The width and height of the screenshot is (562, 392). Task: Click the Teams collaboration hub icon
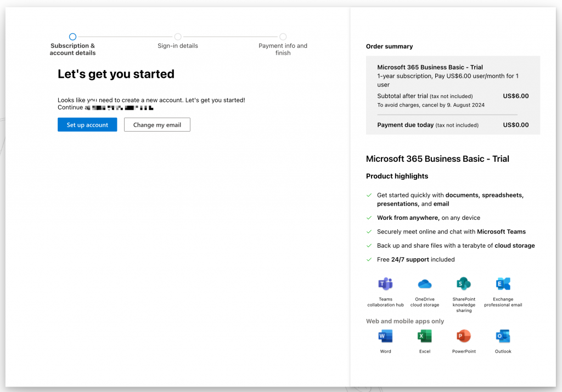pos(385,284)
